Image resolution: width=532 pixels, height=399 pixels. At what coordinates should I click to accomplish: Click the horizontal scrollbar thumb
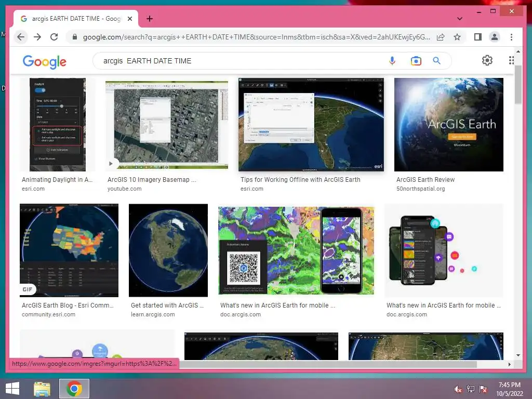(328, 364)
